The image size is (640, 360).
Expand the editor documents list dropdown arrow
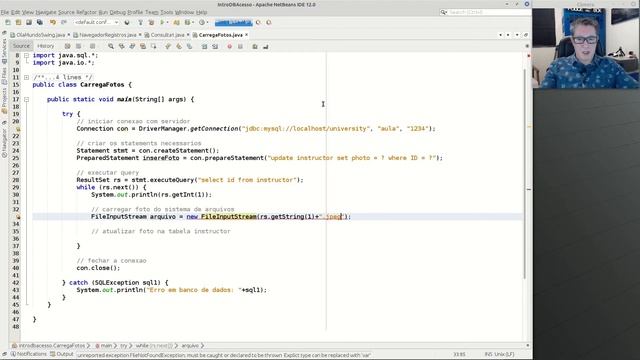tap(517, 35)
